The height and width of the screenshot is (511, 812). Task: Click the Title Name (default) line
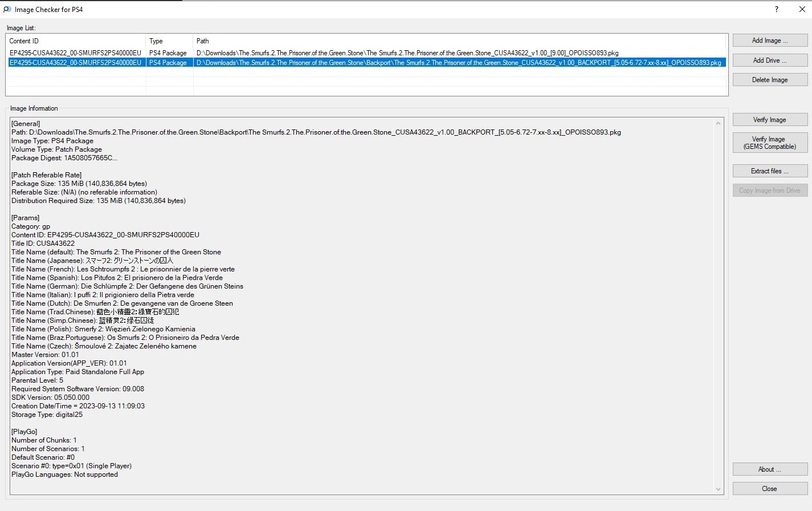116,252
